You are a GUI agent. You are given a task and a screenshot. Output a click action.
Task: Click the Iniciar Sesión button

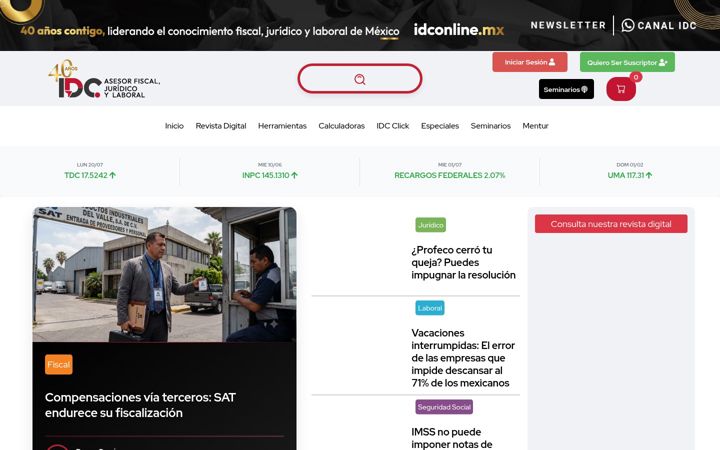tap(530, 62)
